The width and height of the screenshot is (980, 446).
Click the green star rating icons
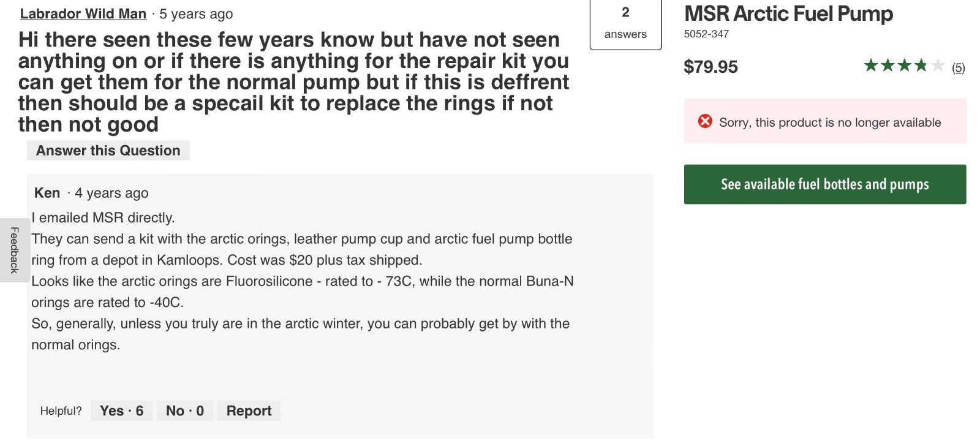coord(903,66)
